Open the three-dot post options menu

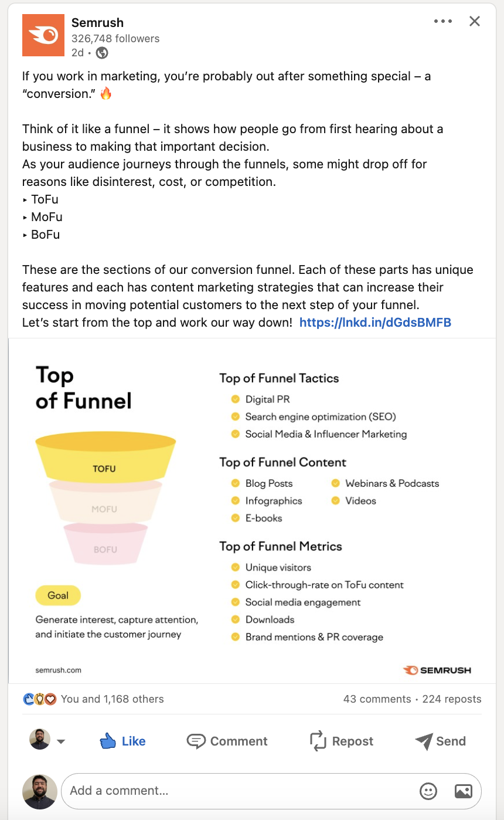coord(443,22)
